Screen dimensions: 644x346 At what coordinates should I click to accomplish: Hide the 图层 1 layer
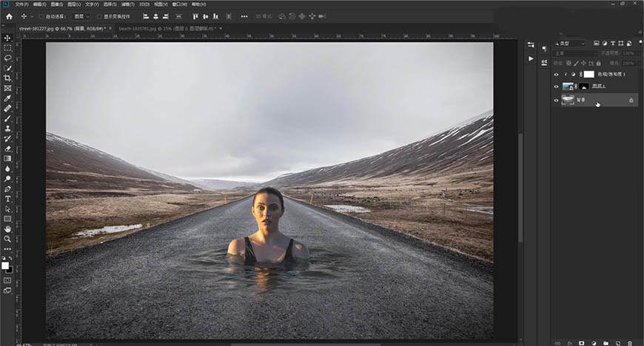pos(556,86)
